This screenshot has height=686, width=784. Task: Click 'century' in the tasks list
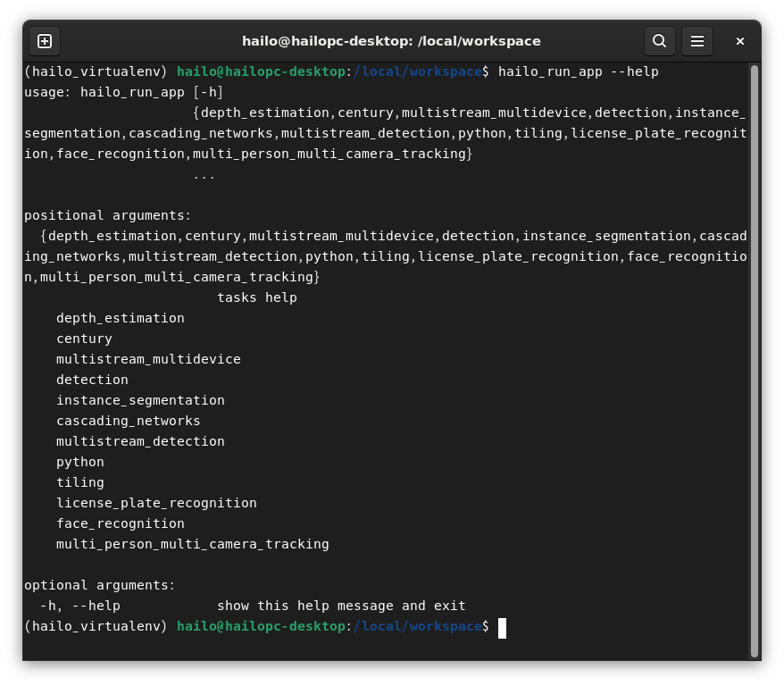(84, 339)
